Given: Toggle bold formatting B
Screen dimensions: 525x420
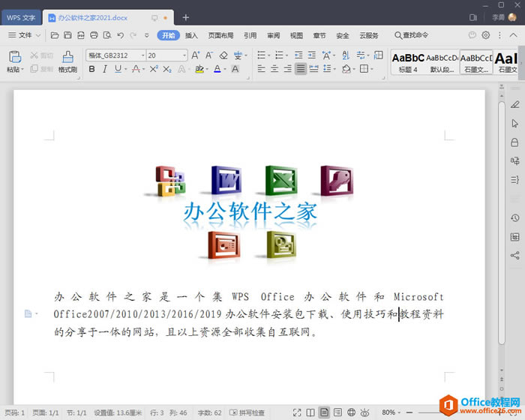Looking at the screenshot, I should pos(91,69).
